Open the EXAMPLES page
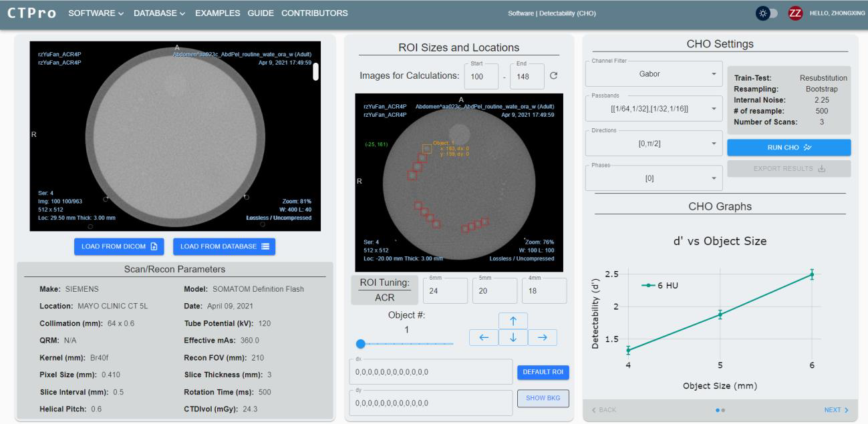This screenshot has width=868, height=424. pyautogui.click(x=217, y=13)
